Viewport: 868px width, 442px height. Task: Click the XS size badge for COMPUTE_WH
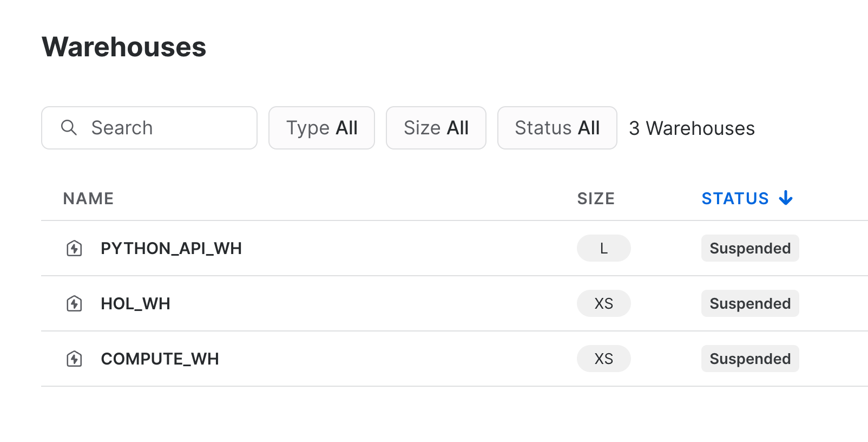coord(603,359)
